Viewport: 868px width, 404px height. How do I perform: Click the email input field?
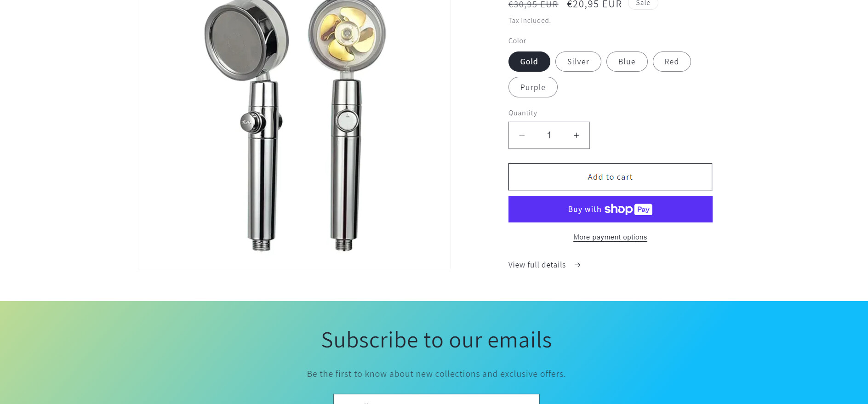[x=436, y=399]
